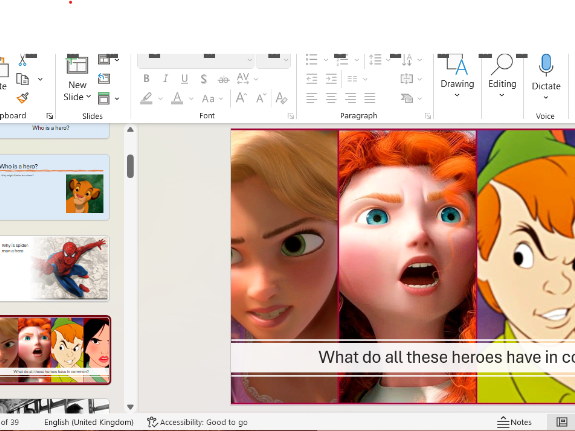
Task: Apply bulleted list
Action: tap(312, 59)
